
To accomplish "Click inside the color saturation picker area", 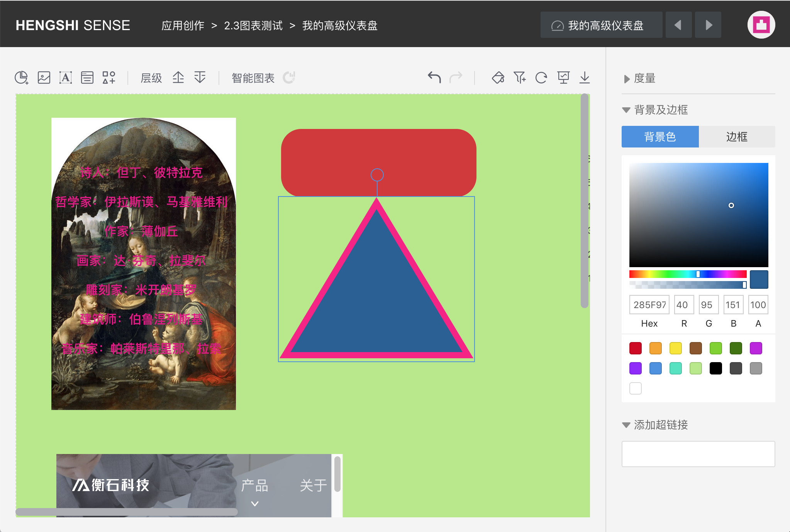I will point(698,215).
